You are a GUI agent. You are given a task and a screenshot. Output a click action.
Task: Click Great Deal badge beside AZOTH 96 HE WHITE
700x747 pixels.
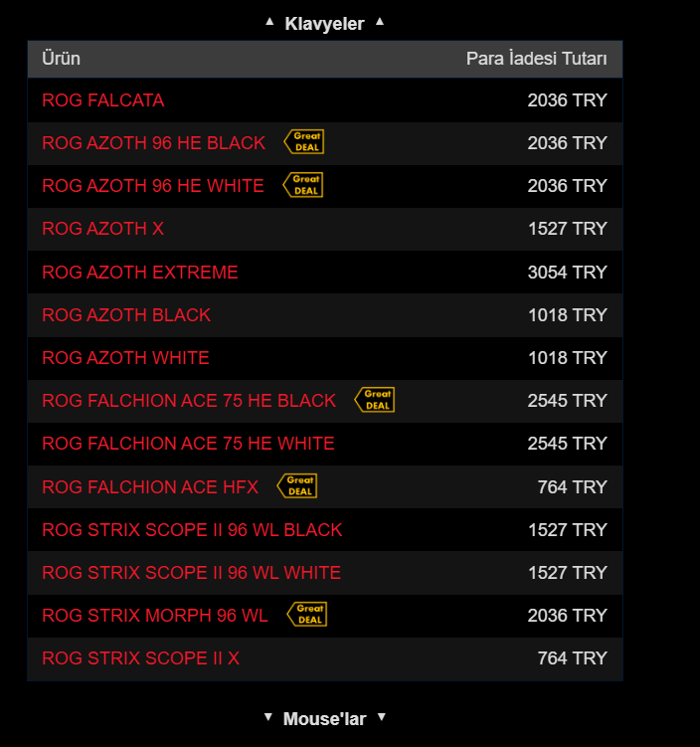(x=303, y=185)
